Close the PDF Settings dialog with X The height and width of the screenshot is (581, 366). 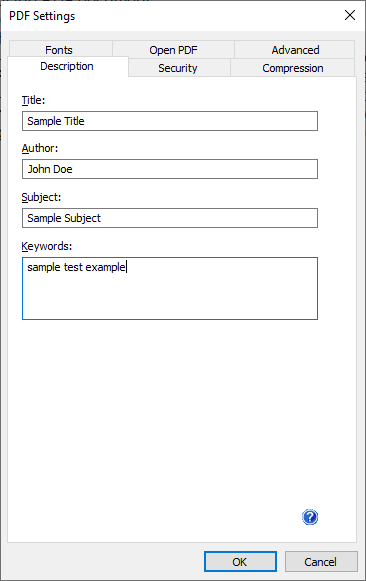pos(350,15)
